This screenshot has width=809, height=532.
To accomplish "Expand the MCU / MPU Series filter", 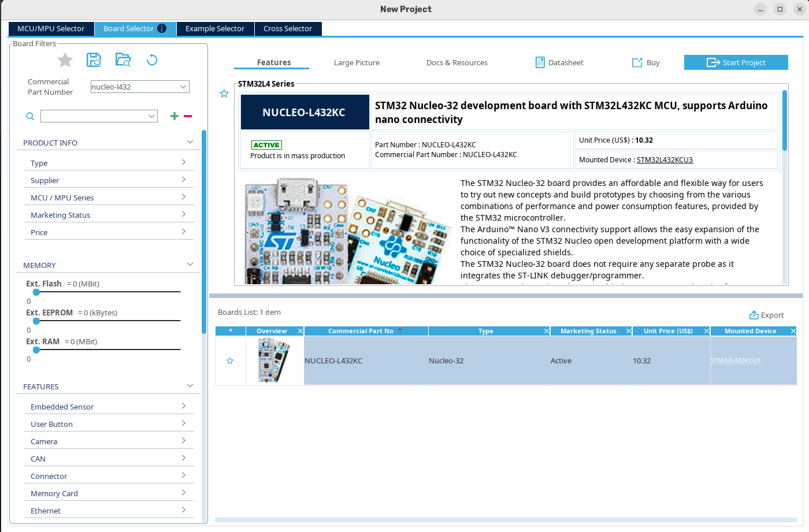I will pyautogui.click(x=184, y=197).
